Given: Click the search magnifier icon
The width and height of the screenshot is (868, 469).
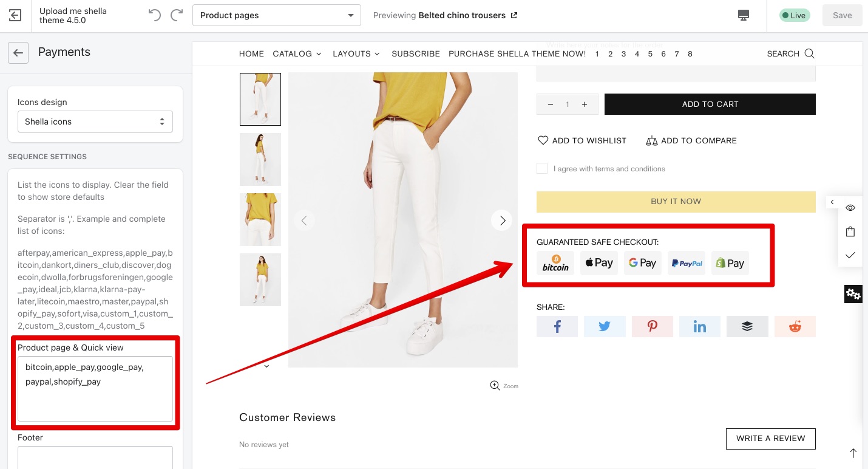Looking at the screenshot, I should click(x=809, y=53).
